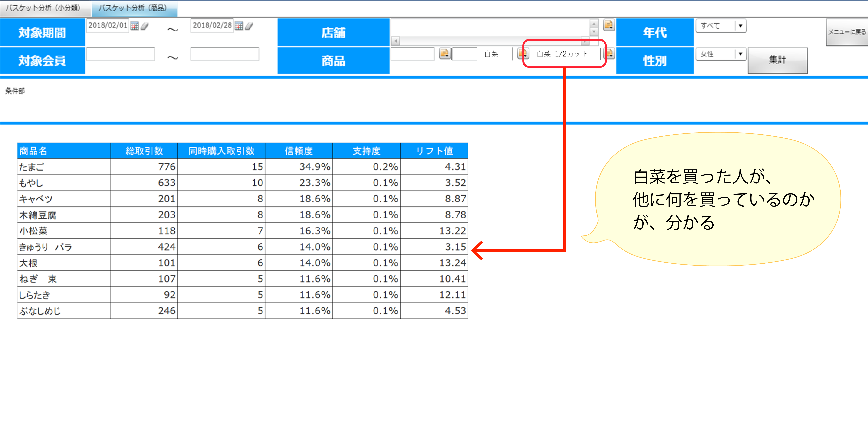
Task: Click the start date field 2018/02/01
Action: pos(108,26)
